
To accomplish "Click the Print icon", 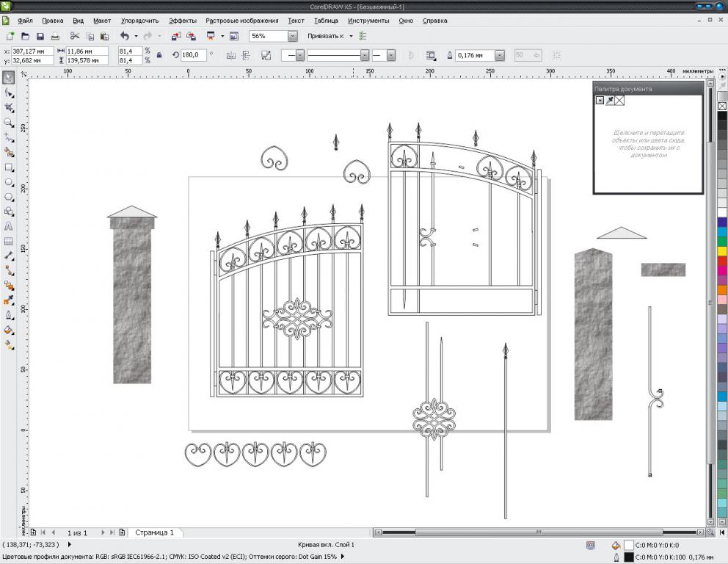I will tap(55, 36).
